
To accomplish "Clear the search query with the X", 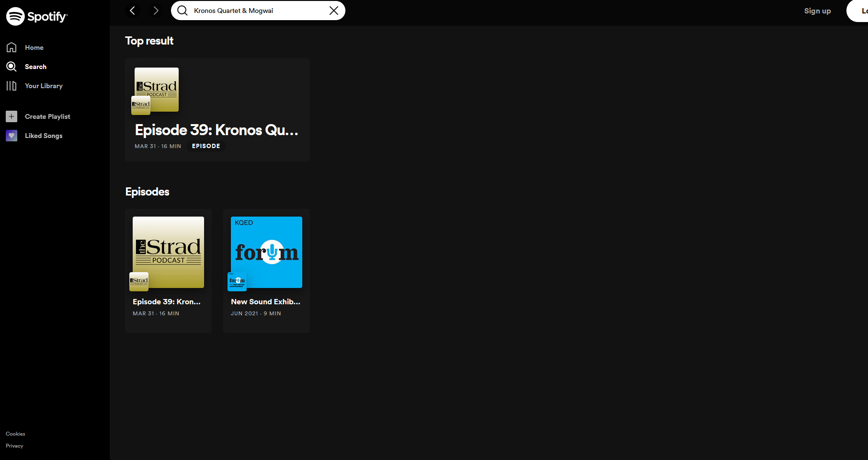I will tap(334, 11).
